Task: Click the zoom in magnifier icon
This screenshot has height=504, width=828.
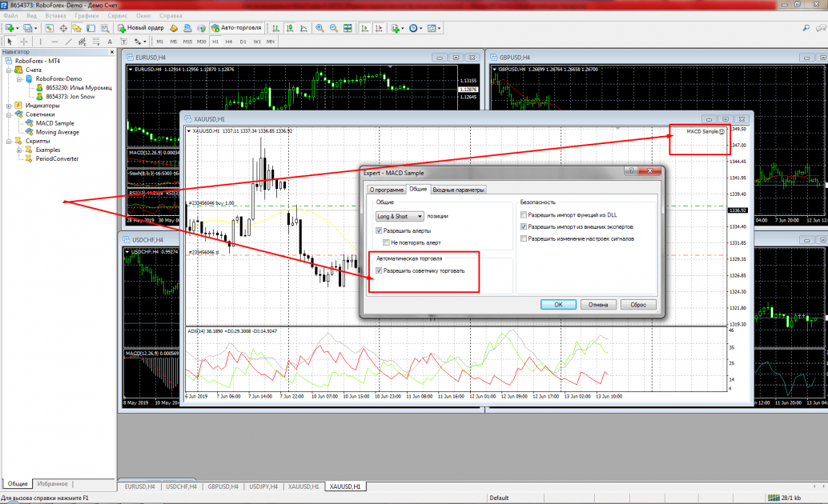Action: click(320, 28)
